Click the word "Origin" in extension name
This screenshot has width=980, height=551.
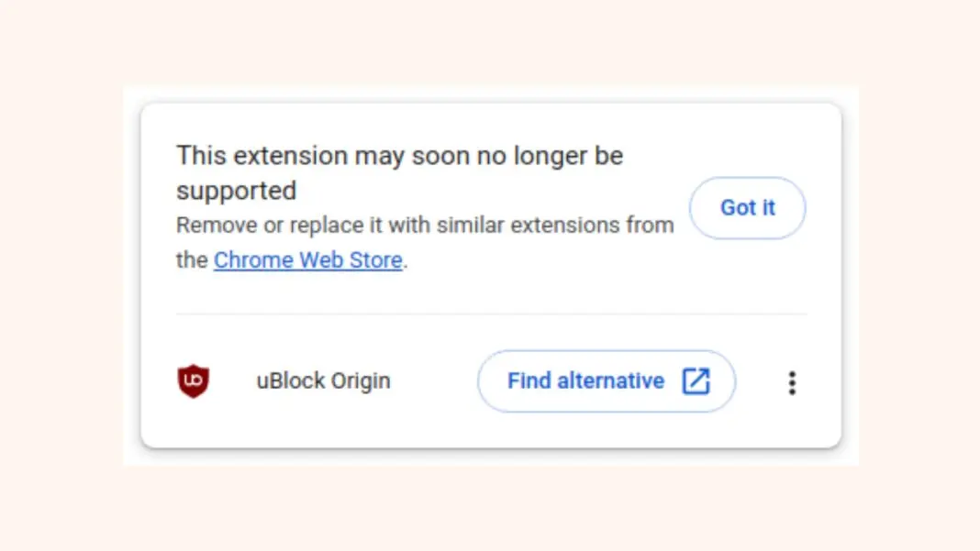tap(361, 381)
